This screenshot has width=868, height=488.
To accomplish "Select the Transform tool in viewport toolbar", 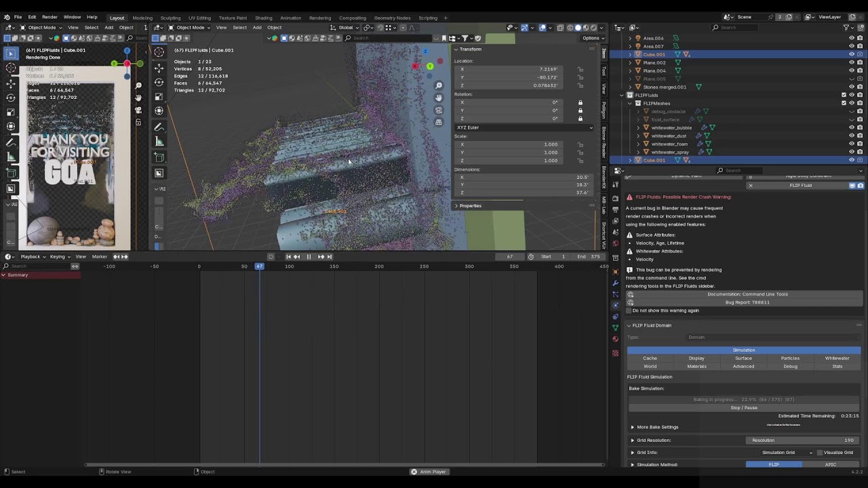I will tap(159, 110).
